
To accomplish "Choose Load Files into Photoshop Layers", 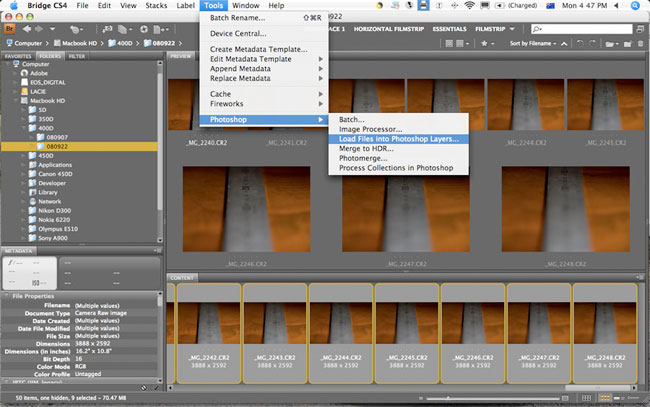I will (x=398, y=139).
